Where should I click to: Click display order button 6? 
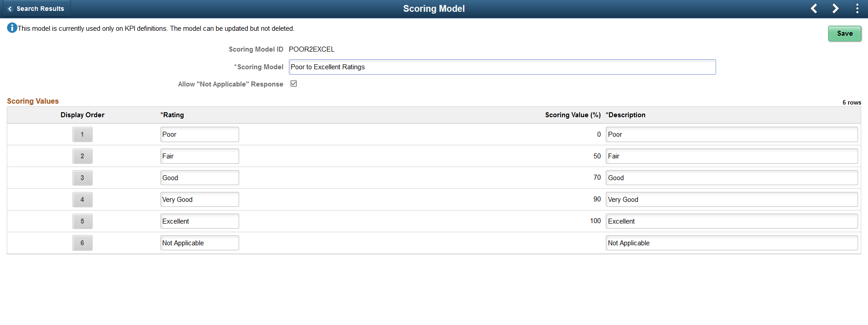[x=82, y=243]
